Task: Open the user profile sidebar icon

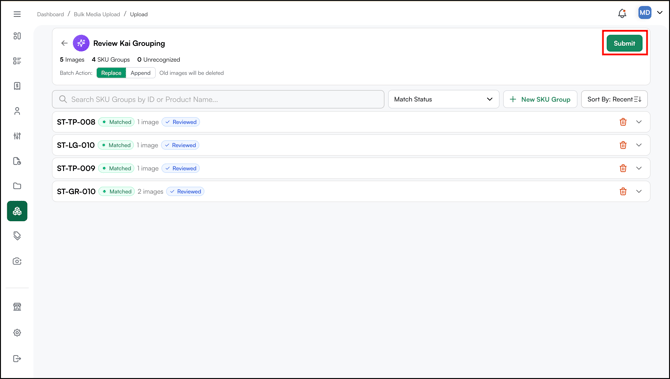Action: [x=17, y=111]
